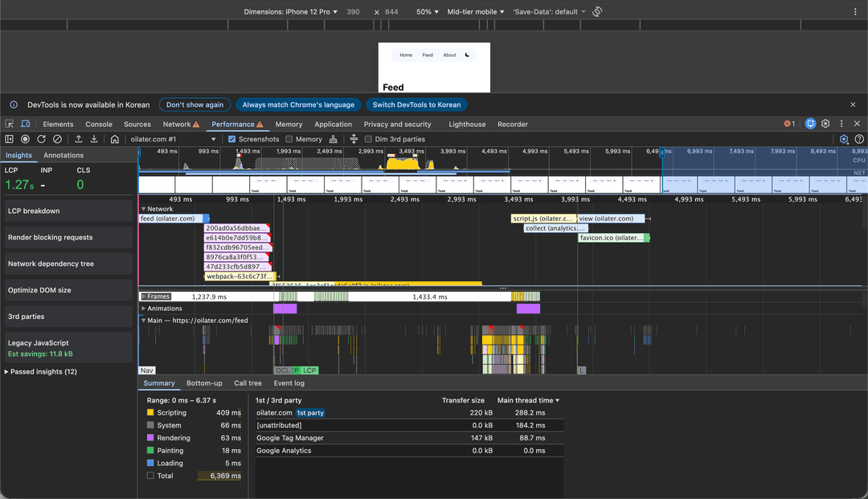Upload a saved profile trace
The height and width of the screenshot is (499, 868).
click(x=79, y=139)
